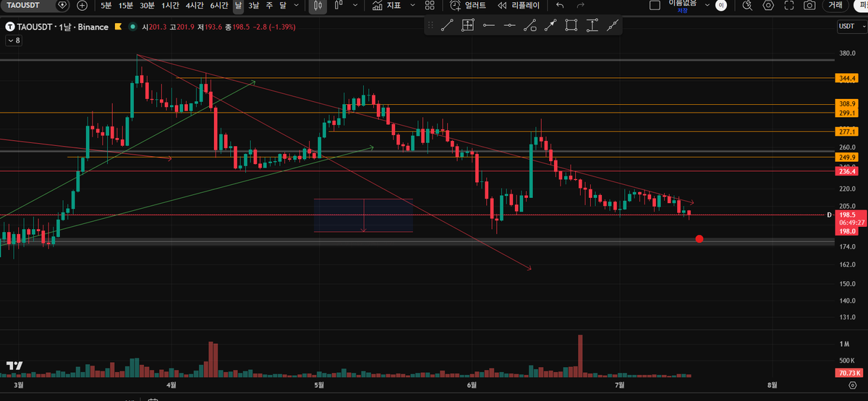Take a chart snapshot with camera icon

click(810, 5)
